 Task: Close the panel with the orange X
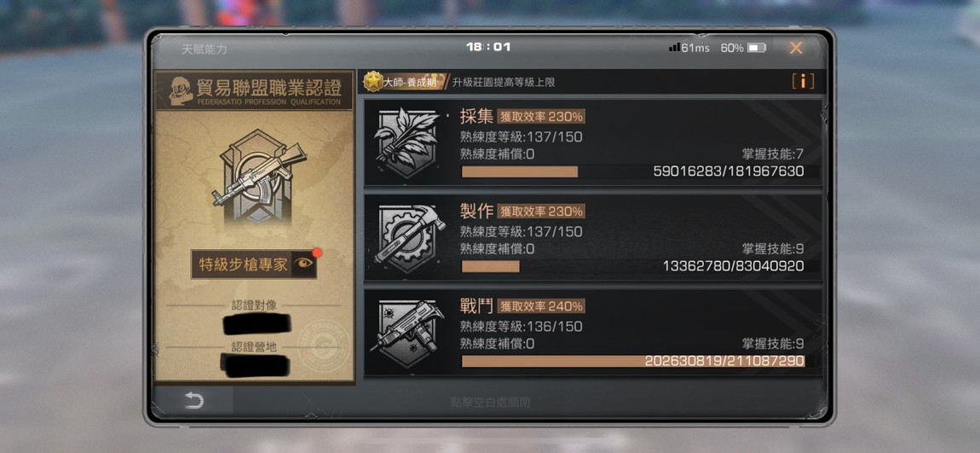pos(796,48)
